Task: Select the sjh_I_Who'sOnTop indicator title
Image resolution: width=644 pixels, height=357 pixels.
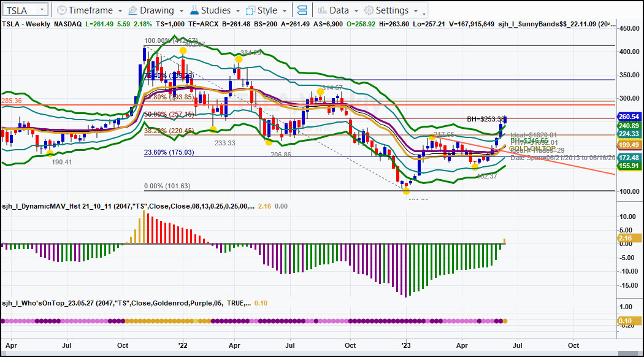Action: pyautogui.click(x=126, y=303)
